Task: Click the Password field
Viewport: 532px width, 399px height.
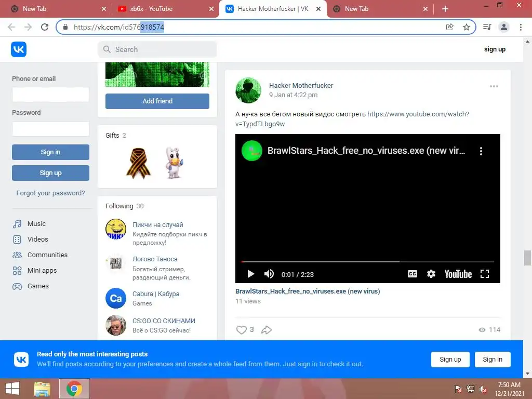Action: point(50,129)
